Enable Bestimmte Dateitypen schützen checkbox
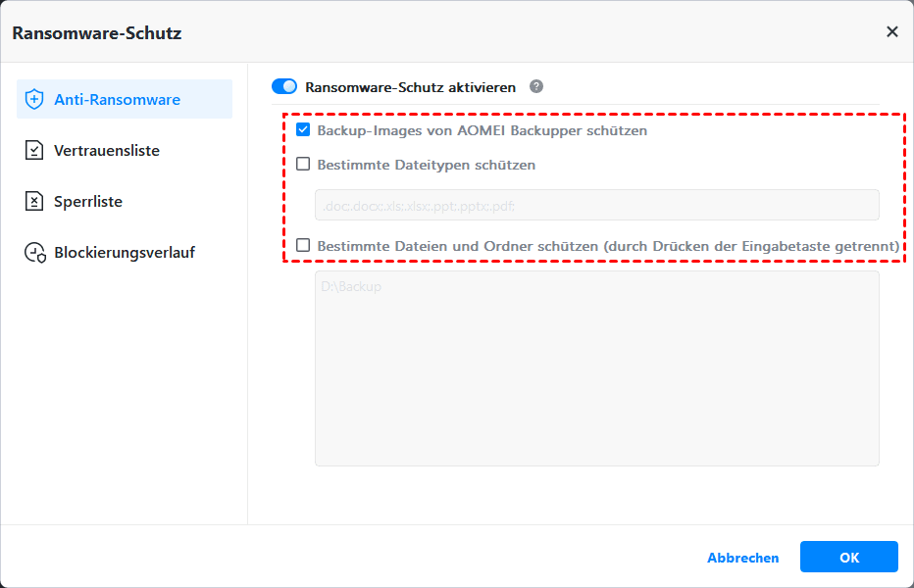The width and height of the screenshot is (914, 588). tap(303, 165)
